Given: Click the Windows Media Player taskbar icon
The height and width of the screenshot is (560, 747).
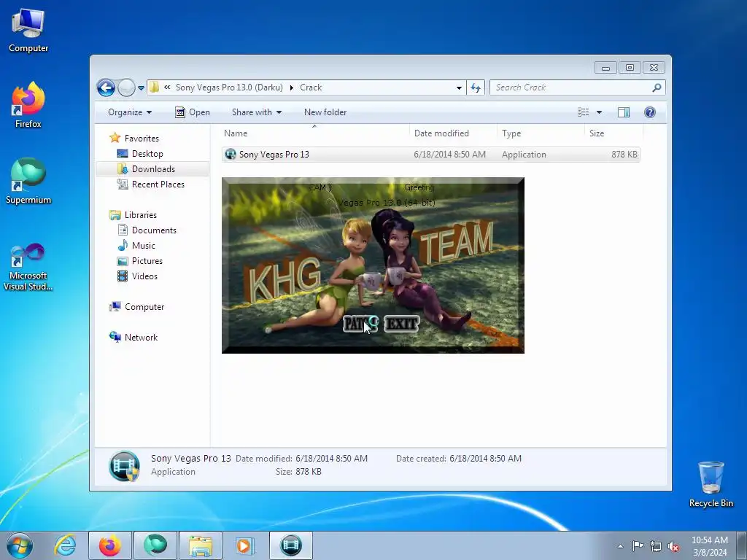Looking at the screenshot, I should pyautogui.click(x=245, y=545).
